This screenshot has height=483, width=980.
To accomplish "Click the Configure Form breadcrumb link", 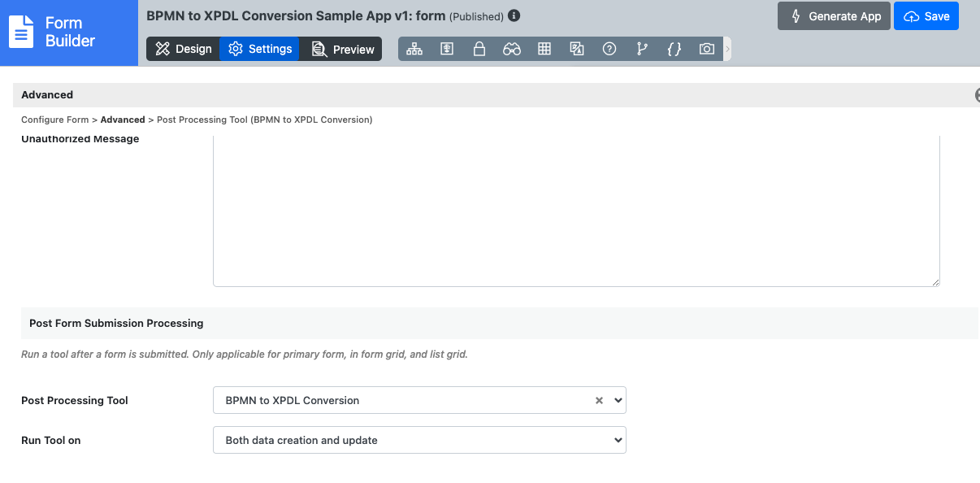I will (54, 120).
